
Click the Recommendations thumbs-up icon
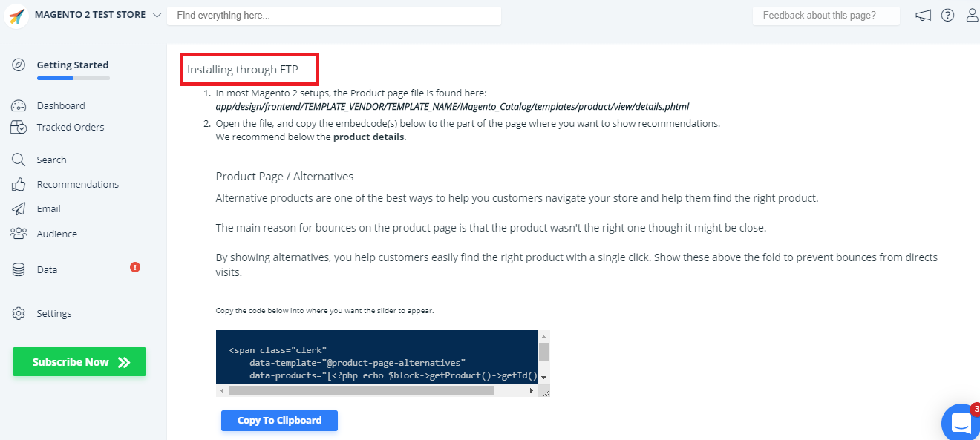tap(19, 185)
